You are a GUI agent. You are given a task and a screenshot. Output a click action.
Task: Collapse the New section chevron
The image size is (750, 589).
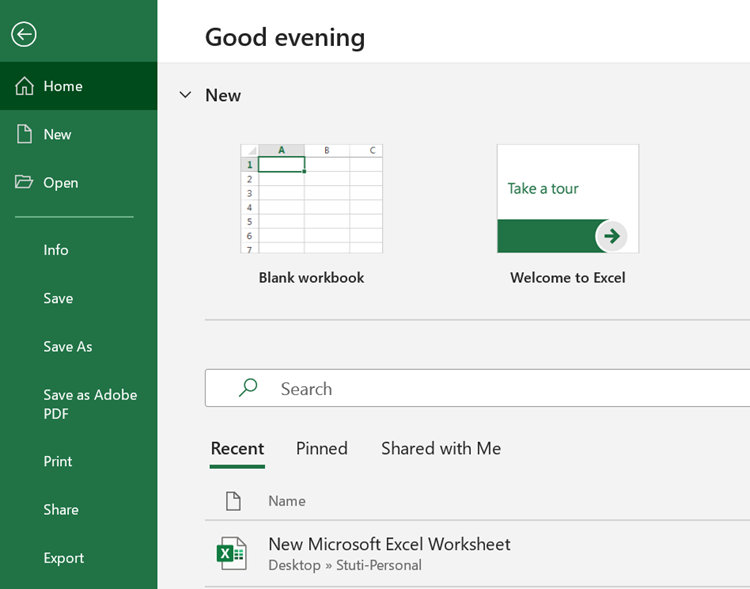click(x=185, y=95)
